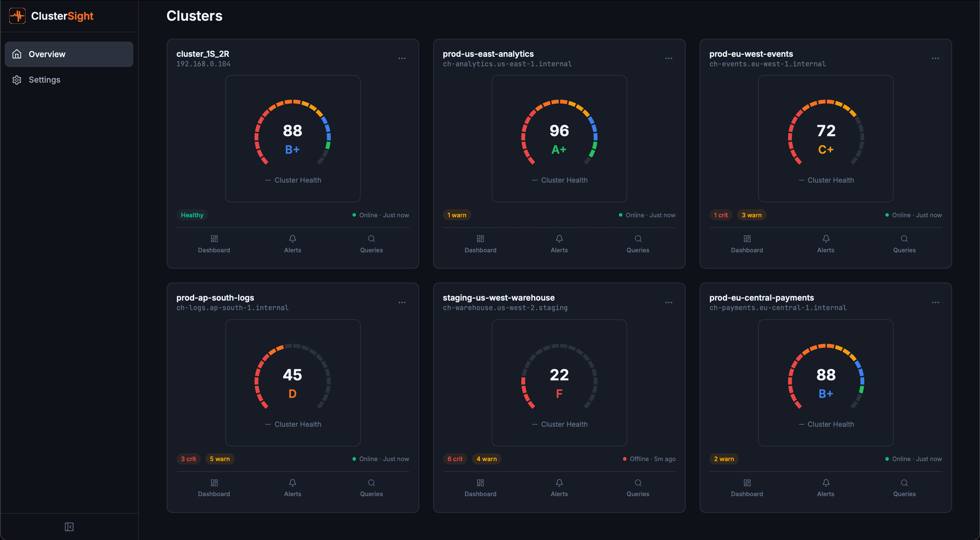View Alerts for prod-us-east-analytics
Screen dimensions: 980x540
point(559,244)
